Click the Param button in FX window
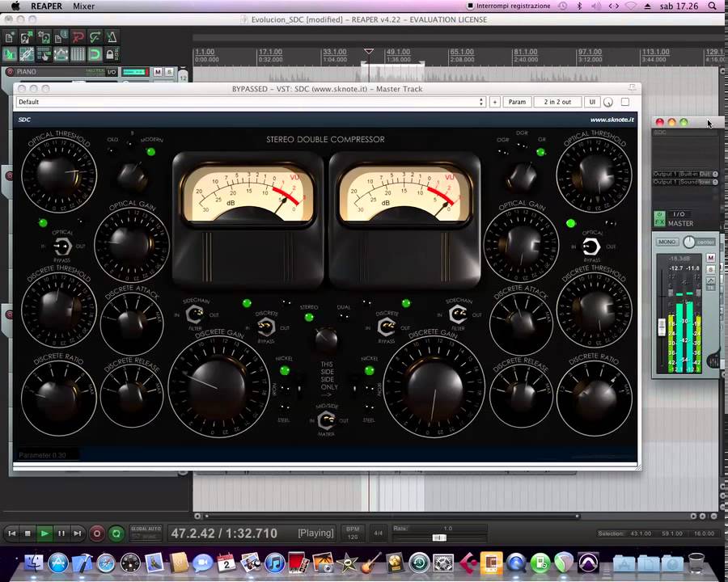 pyautogui.click(x=517, y=102)
